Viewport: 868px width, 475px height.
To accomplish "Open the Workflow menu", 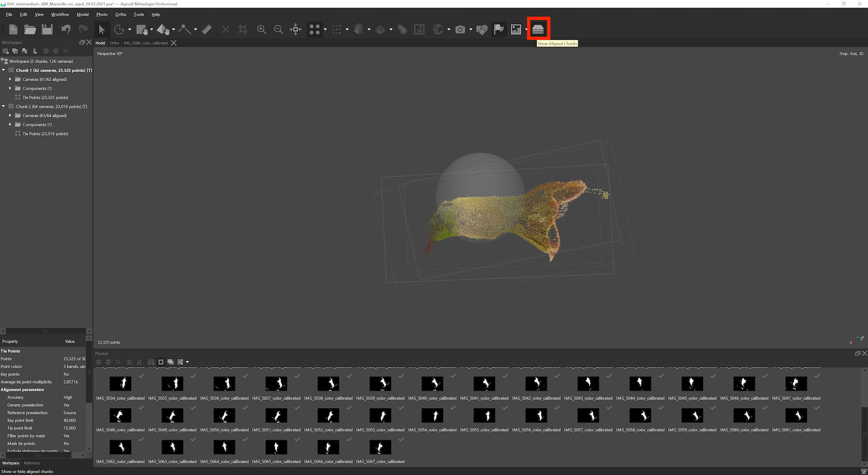I will (x=60, y=14).
